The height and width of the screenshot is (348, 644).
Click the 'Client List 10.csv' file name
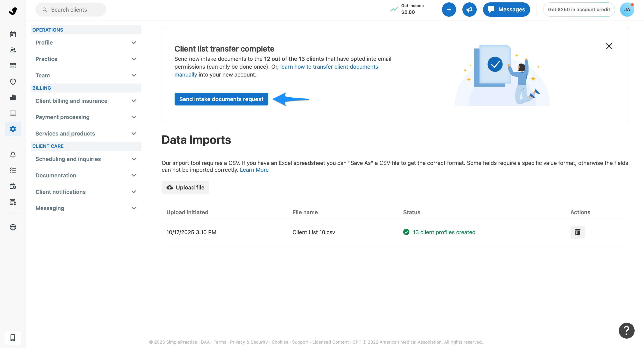313,232
